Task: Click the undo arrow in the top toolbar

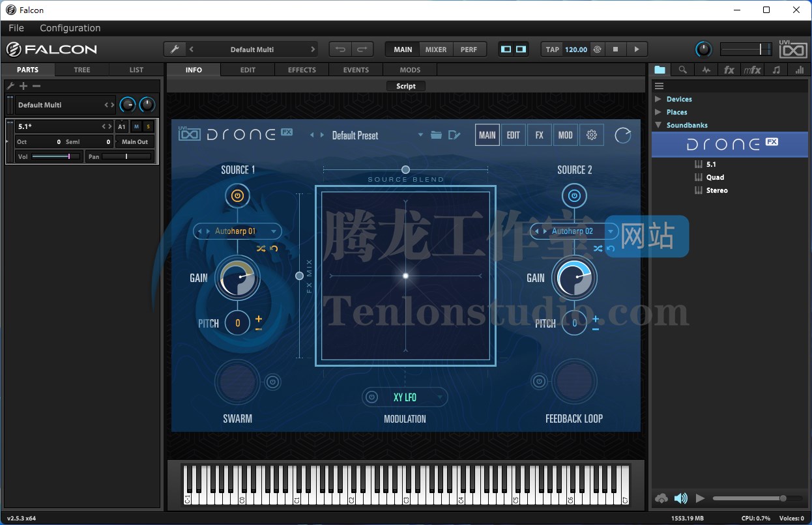Action: 340,50
